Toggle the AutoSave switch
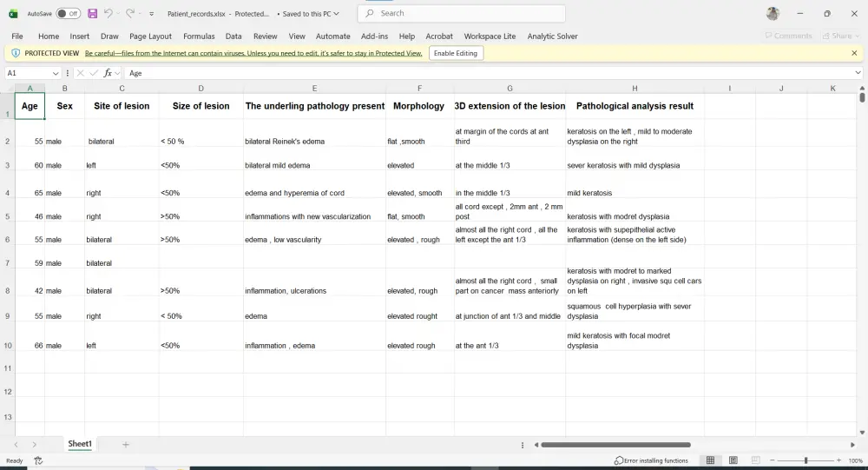Image resolution: width=868 pixels, height=470 pixels. [x=68, y=14]
